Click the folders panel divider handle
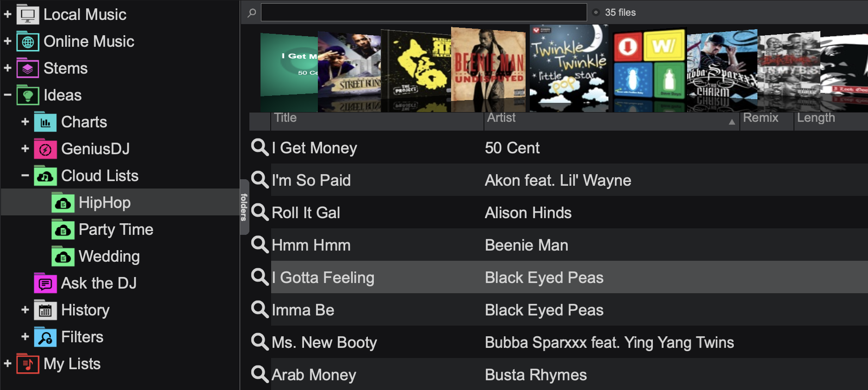 244,207
